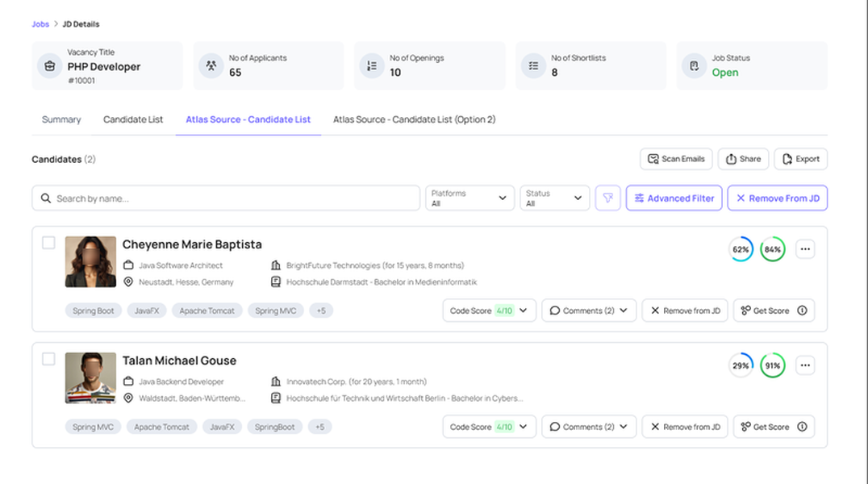Click briefcase icon beside Java Software Architect
The height and width of the screenshot is (484, 868).
(128, 265)
